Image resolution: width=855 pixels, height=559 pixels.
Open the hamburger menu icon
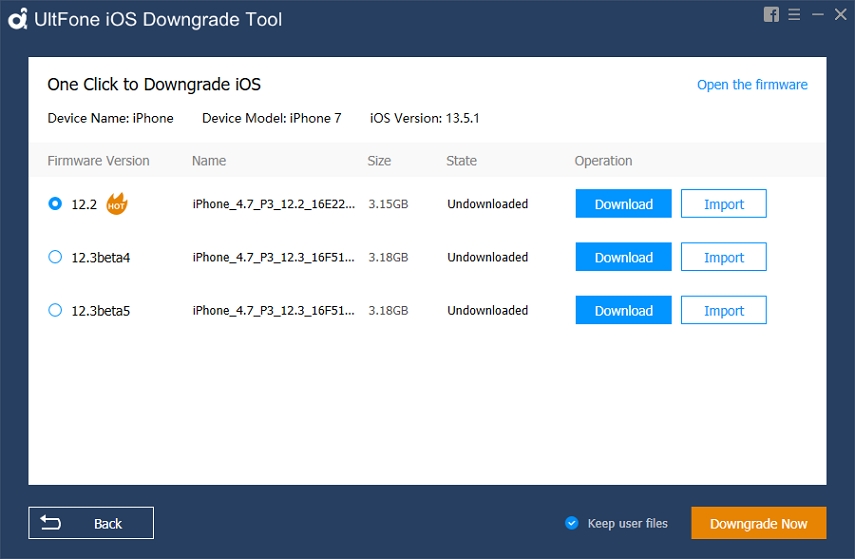coord(794,15)
